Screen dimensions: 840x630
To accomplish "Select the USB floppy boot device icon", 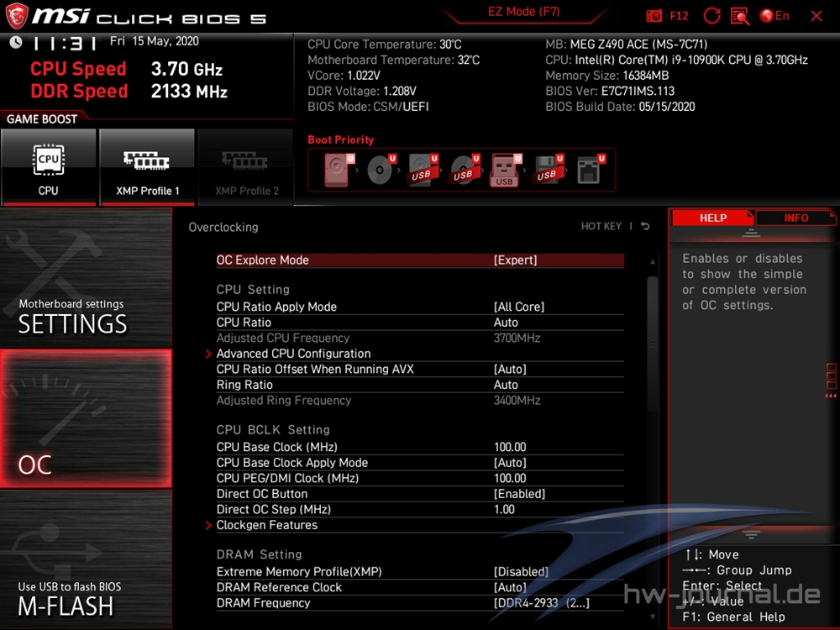I will tap(548, 170).
